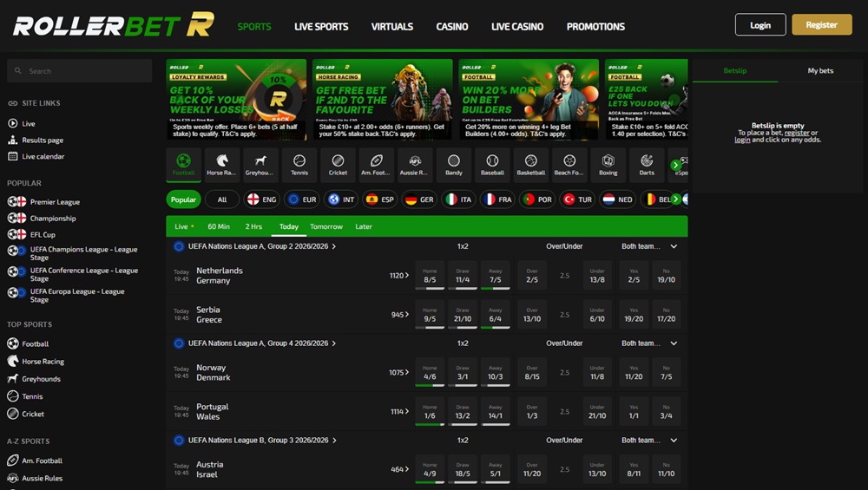Select the Basketball sport icon
This screenshot has height=490, width=868.
[531, 164]
